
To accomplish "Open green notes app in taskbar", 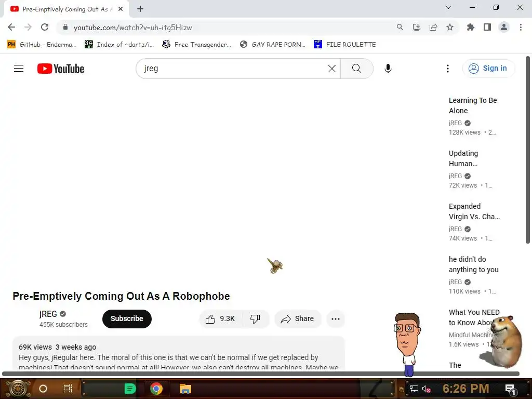I will tap(130, 389).
